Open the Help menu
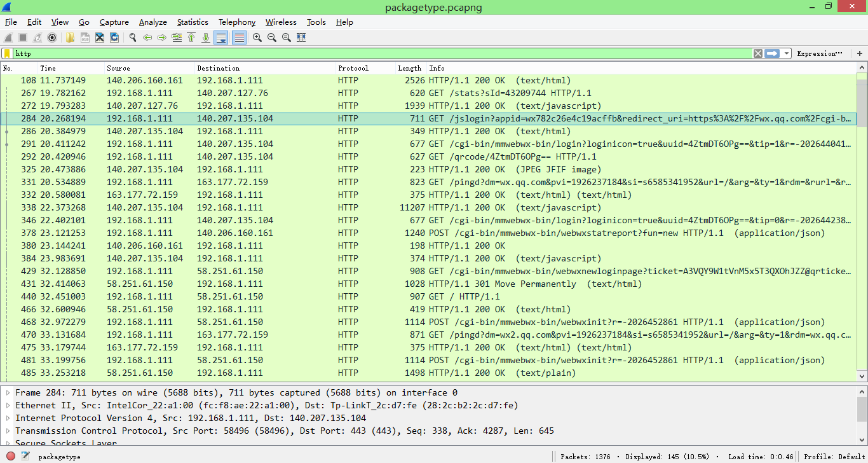This screenshot has width=868, height=463. point(344,22)
